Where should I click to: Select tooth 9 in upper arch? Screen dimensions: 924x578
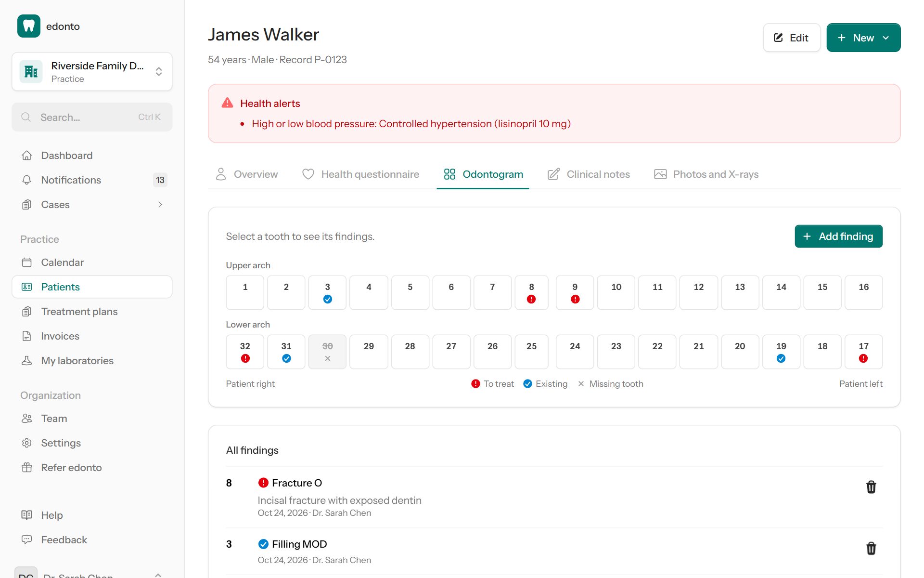tap(575, 292)
